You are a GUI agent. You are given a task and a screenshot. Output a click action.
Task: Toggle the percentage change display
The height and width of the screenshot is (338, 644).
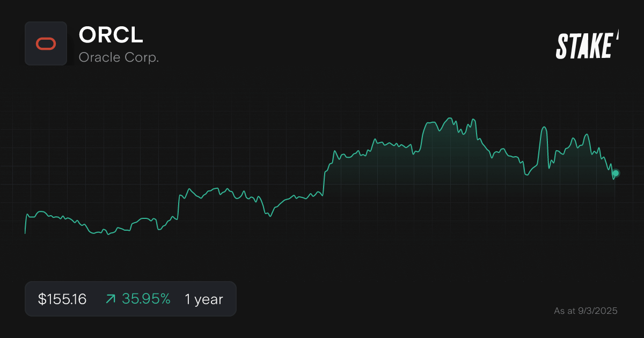pyautogui.click(x=145, y=299)
